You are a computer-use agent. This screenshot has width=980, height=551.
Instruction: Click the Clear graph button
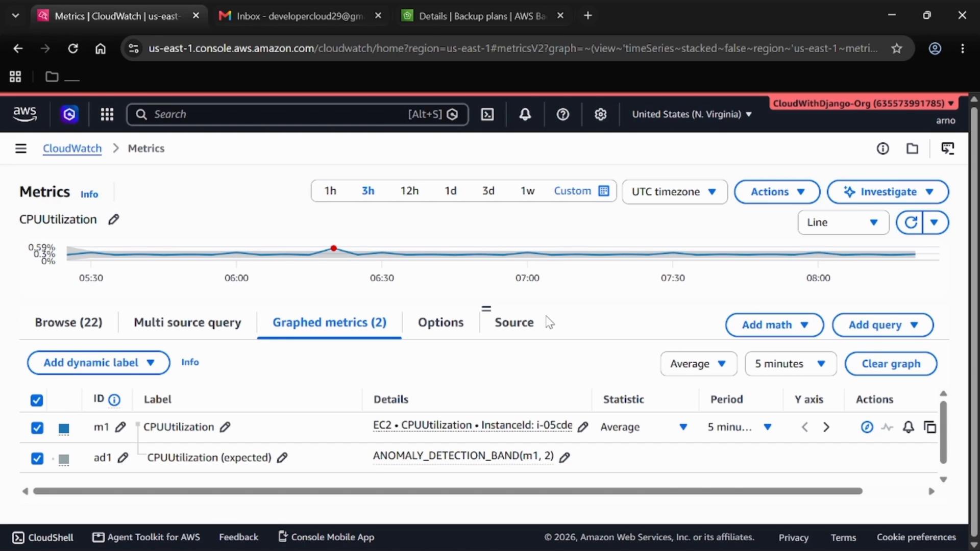click(x=891, y=364)
